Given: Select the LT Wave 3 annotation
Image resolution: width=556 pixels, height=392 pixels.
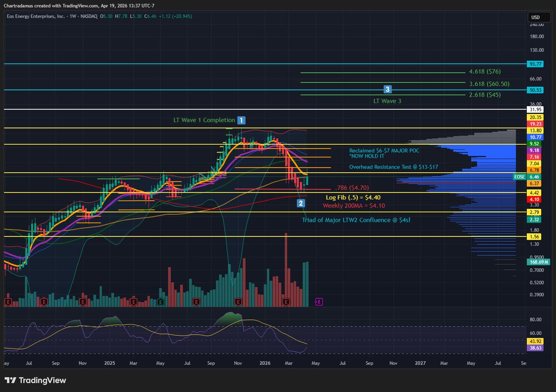Looking at the screenshot, I should [x=387, y=101].
